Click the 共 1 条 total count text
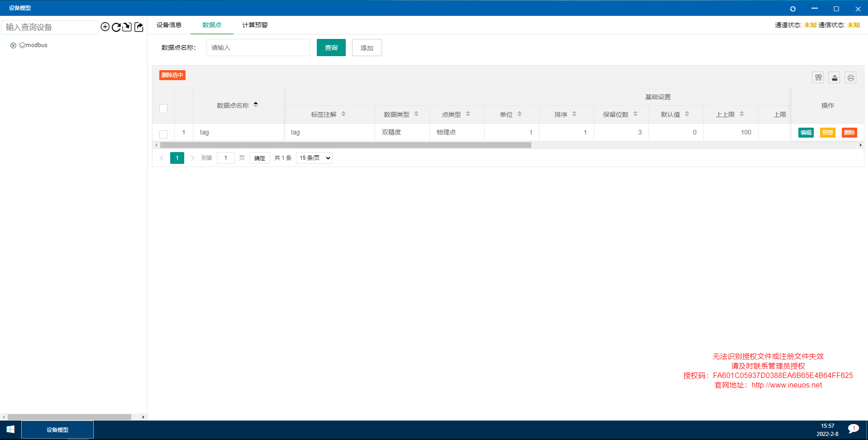Screen dimensions: 868x440 point(283,158)
